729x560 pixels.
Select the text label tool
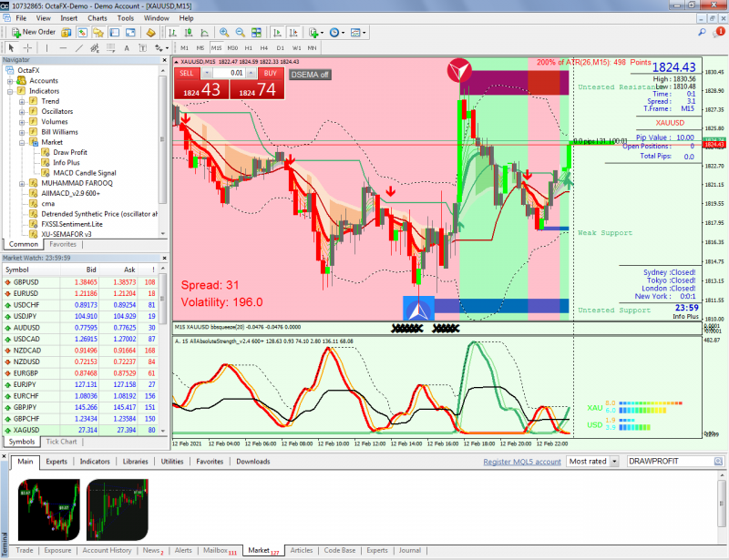(x=143, y=48)
